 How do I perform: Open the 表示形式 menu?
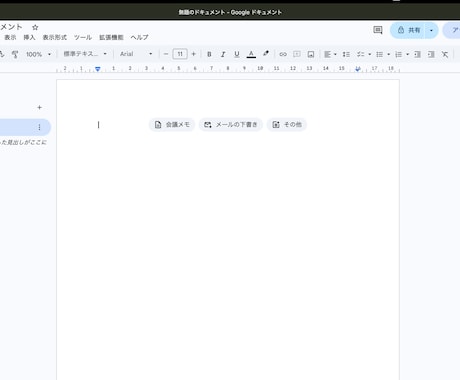click(55, 37)
